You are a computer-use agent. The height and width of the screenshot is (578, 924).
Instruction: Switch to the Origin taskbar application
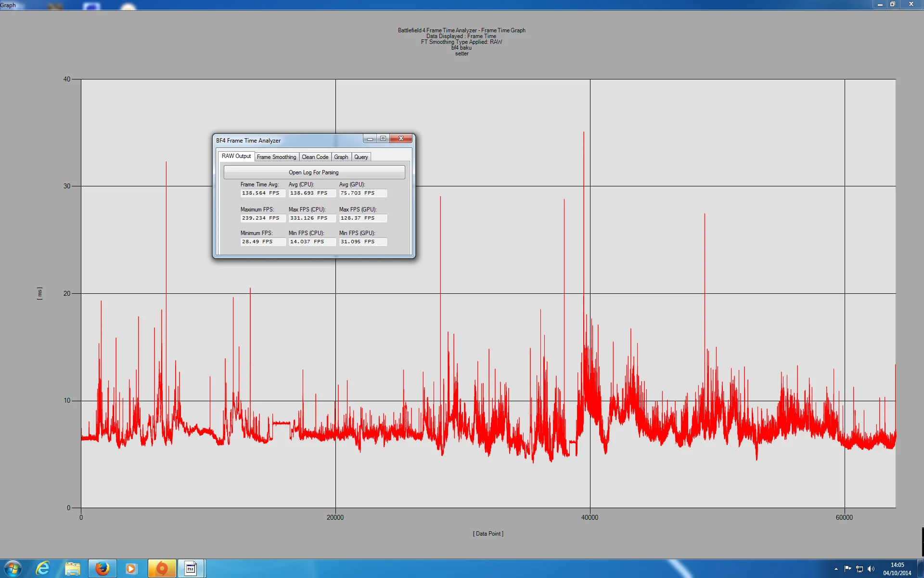pyautogui.click(x=162, y=569)
